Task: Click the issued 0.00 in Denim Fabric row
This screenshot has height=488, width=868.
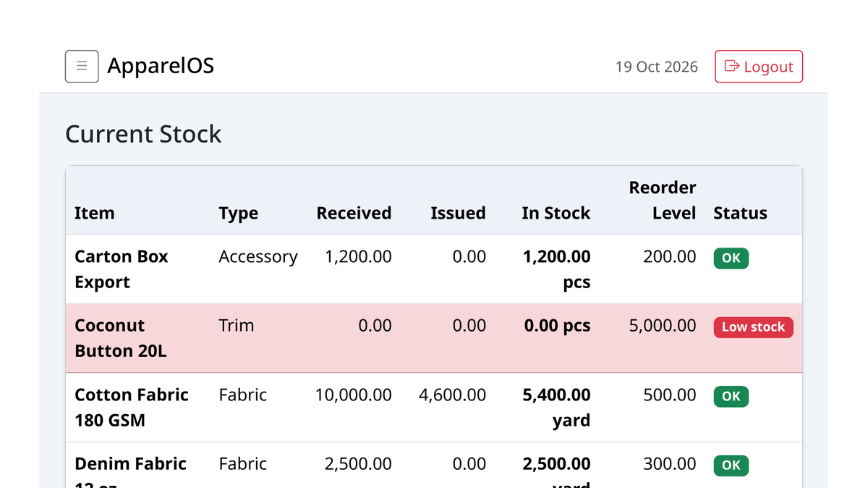Action: [469, 463]
